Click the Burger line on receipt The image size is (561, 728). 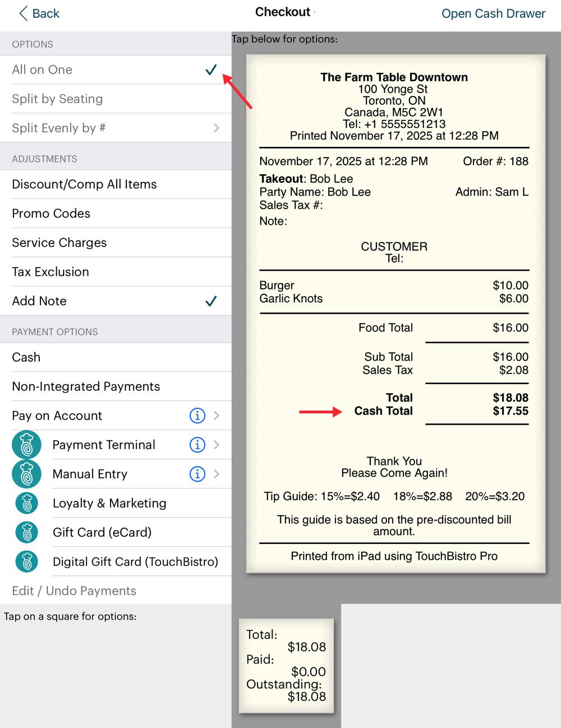tap(394, 285)
